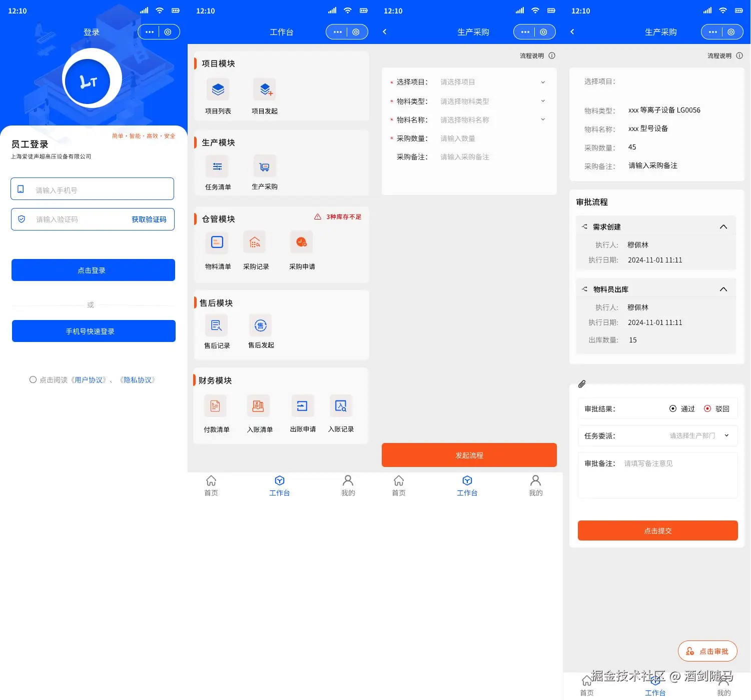
Task: Click the 点击提交 button
Action: [658, 530]
